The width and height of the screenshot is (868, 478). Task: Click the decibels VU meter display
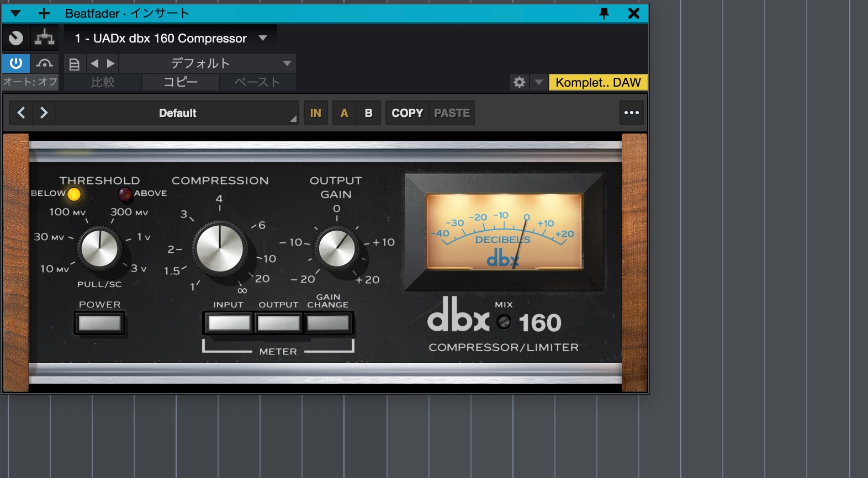504,232
